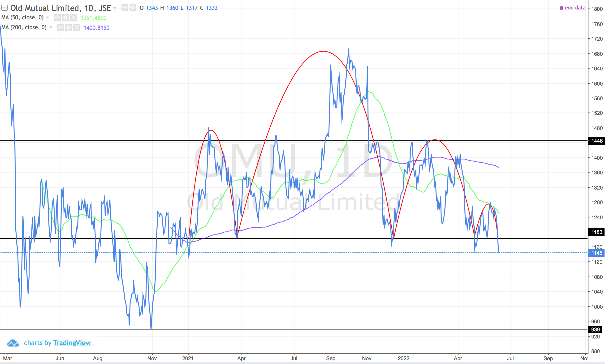Open settings gear for Old Mutual Limited series
Viewport: 605px width, 364px height.
133,8
